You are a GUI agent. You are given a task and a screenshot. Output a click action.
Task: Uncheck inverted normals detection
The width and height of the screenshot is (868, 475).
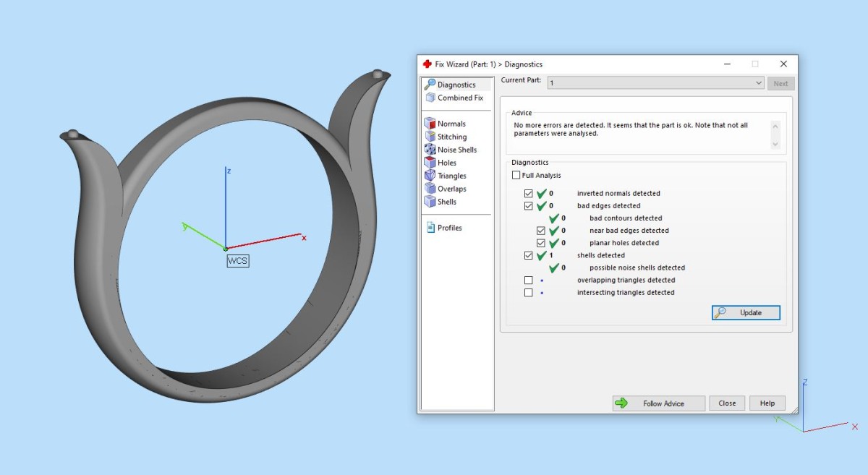(x=529, y=194)
